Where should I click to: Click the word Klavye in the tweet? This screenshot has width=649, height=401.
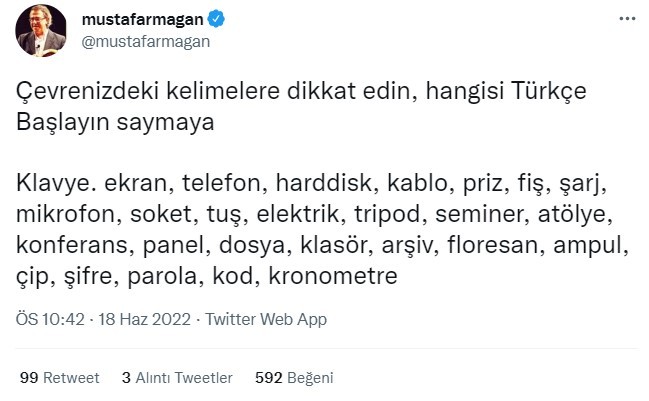point(51,187)
